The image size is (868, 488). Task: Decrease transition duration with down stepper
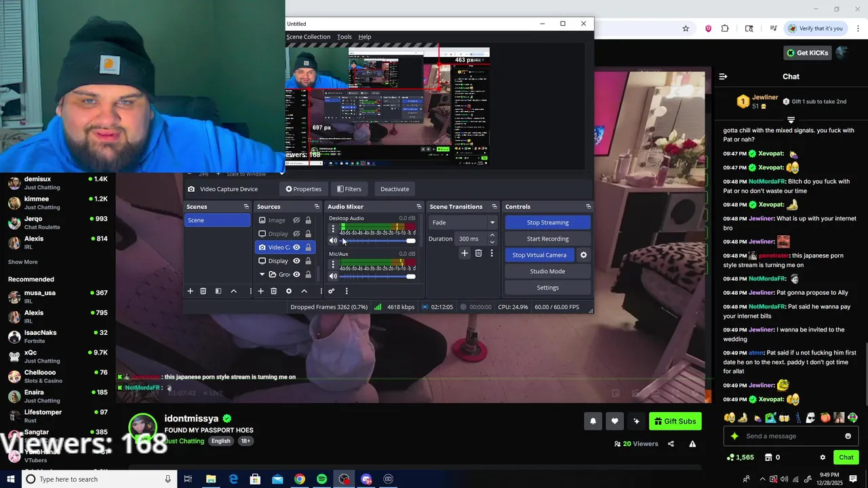[492, 242]
